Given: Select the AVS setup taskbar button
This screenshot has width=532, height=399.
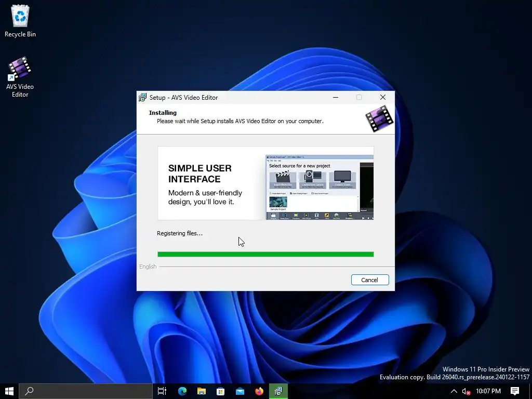Looking at the screenshot, I should click(278, 391).
